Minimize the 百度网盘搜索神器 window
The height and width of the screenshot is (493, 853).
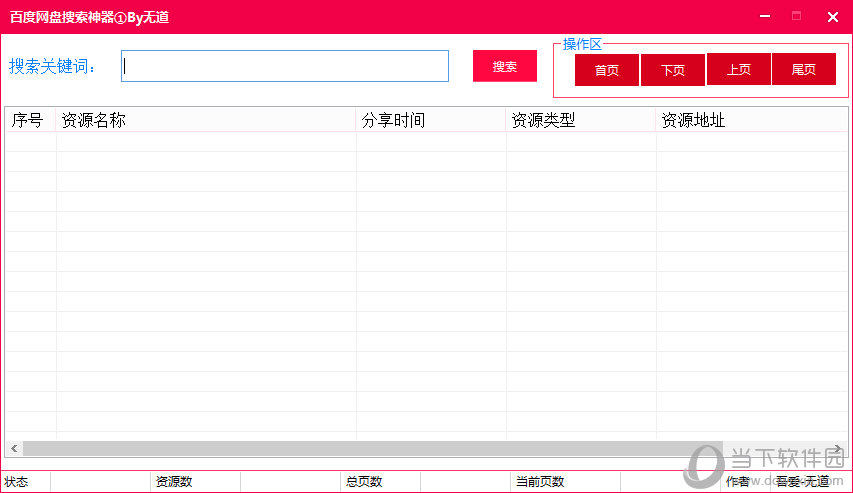point(765,16)
